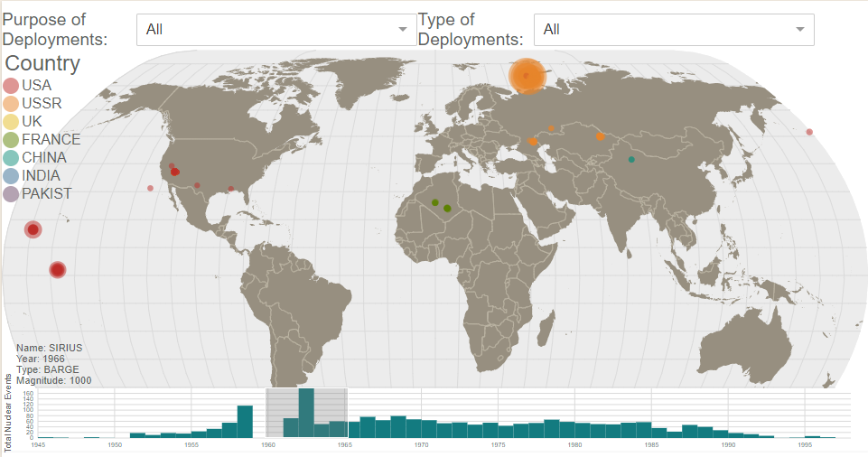Click the PAKIST legend label

click(46, 193)
